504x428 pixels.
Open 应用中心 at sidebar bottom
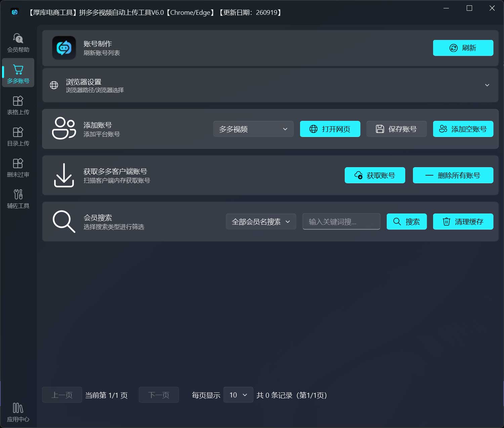[18, 413]
